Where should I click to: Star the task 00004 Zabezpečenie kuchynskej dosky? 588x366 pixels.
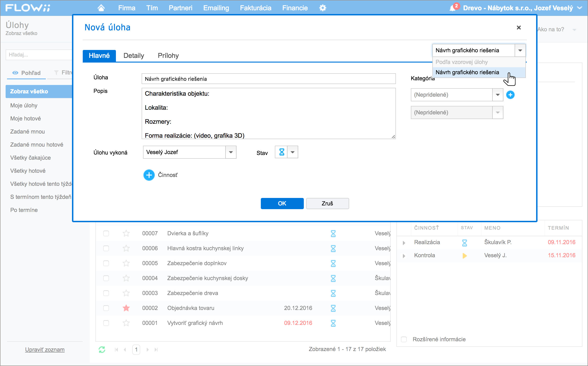pos(126,278)
